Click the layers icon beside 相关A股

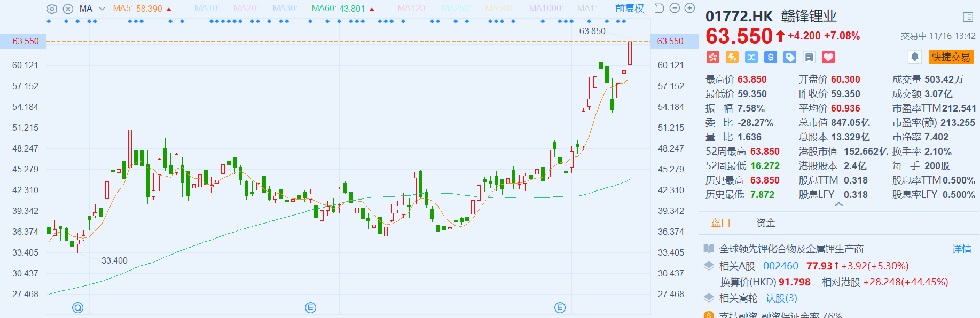[x=709, y=266]
